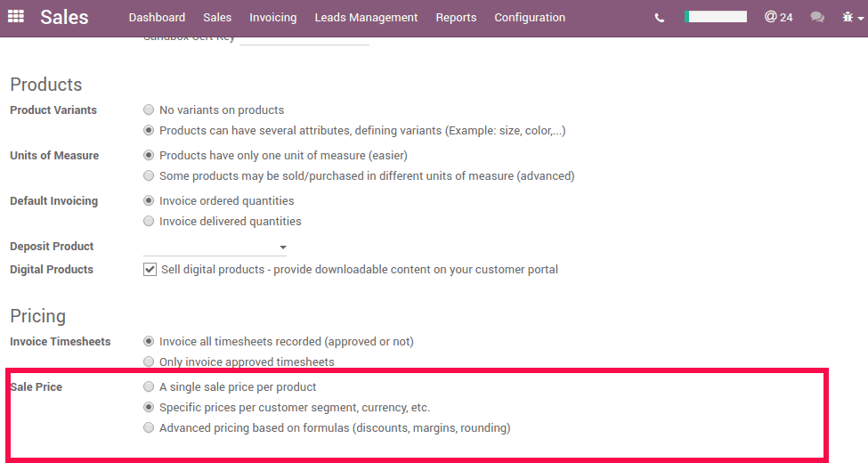This screenshot has width=868, height=463.
Task: Open the bug debug menu
Action: [x=852, y=18]
